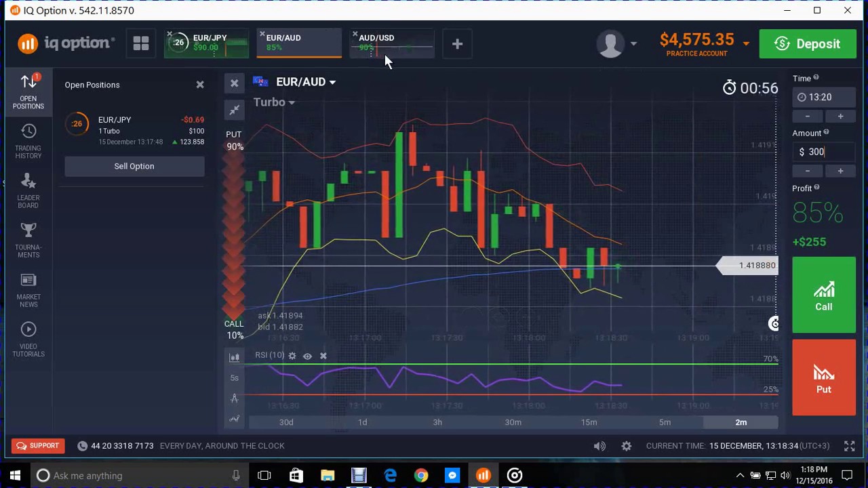Open Google Chrome from the taskbar

[421, 475]
